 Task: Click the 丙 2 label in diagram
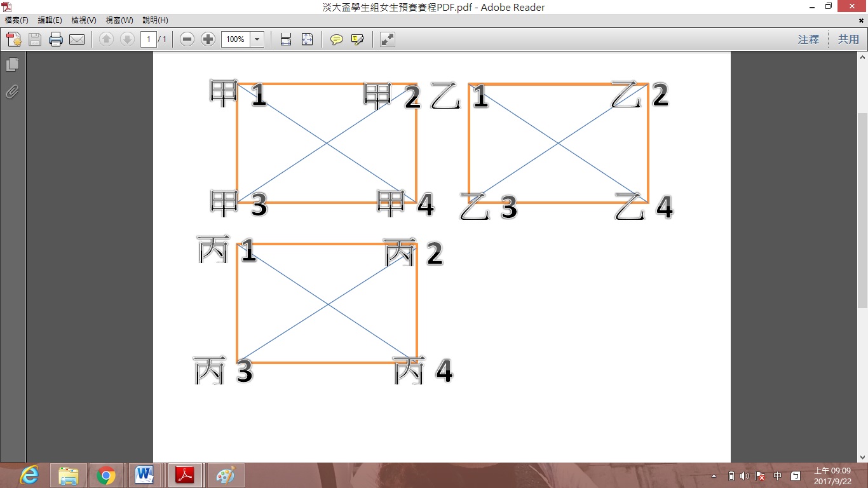[413, 253]
